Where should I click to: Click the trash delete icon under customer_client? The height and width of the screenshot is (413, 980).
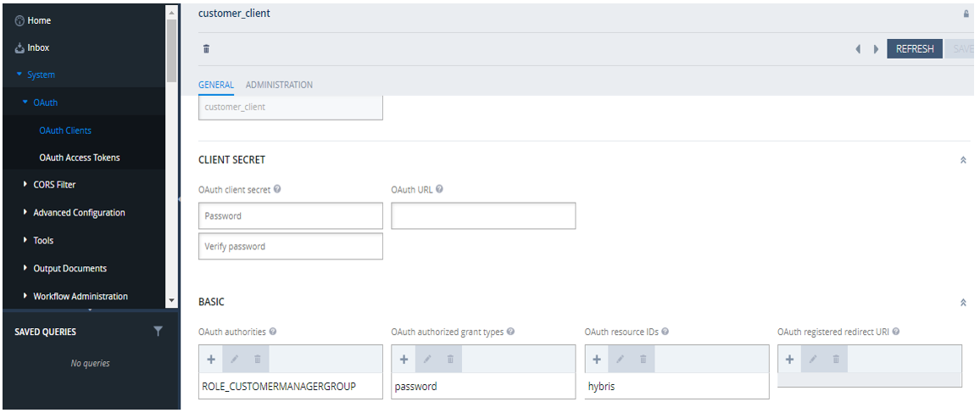206,49
